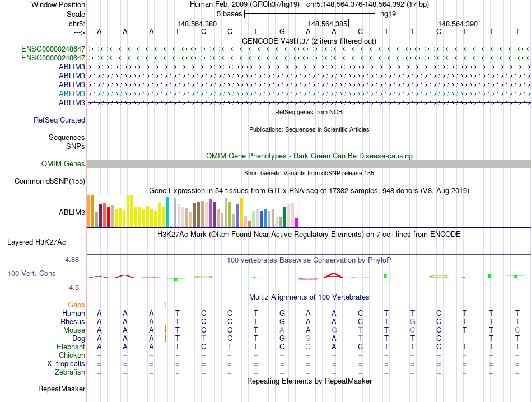Select the Mouse alignment row label
This screenshot has width=532, height=402.
[74, 330]
